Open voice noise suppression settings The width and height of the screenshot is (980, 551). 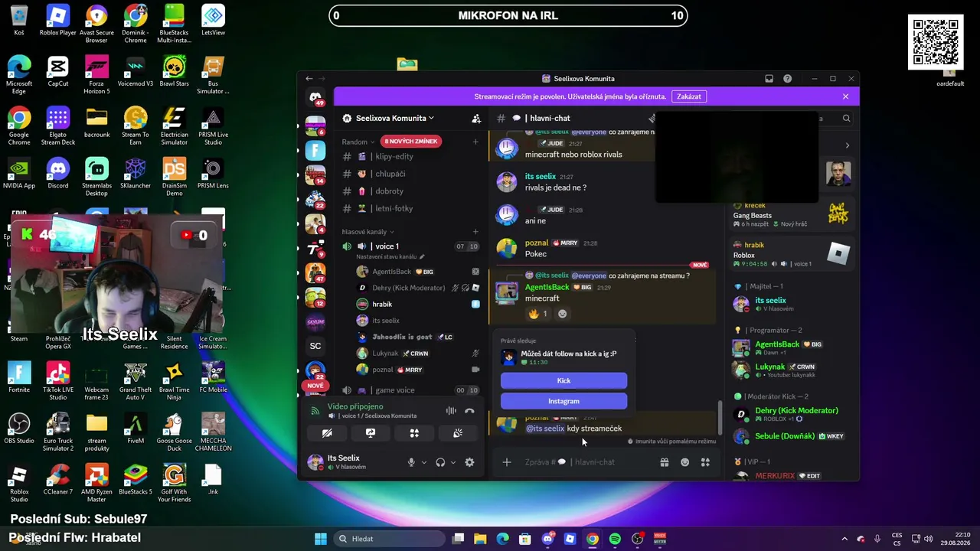(451, 411)
